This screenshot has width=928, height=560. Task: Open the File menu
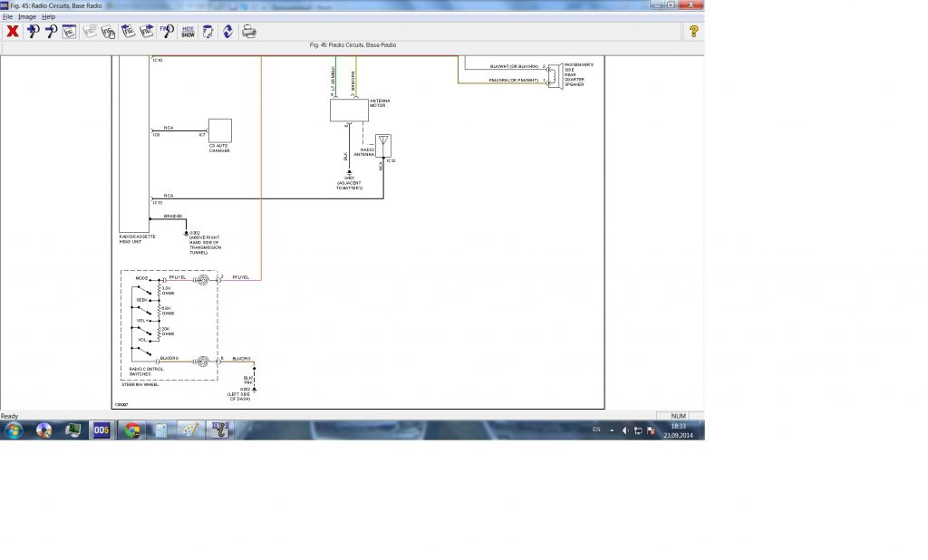pos(7,16)
